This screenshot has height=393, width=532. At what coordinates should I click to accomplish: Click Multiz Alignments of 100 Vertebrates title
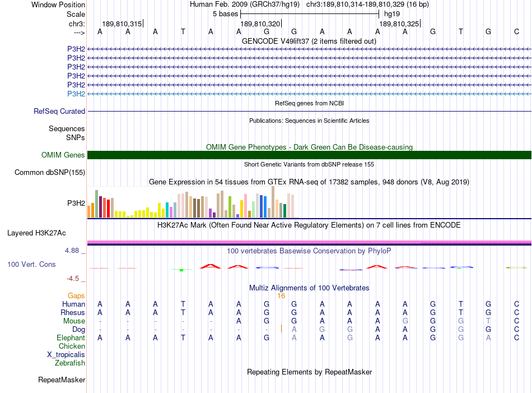pos(309,288)
